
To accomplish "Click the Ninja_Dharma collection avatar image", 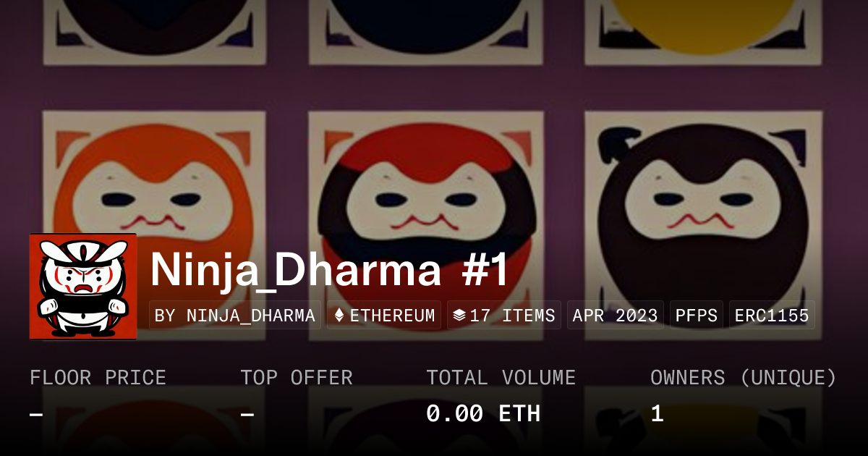I will pos(83,287).
